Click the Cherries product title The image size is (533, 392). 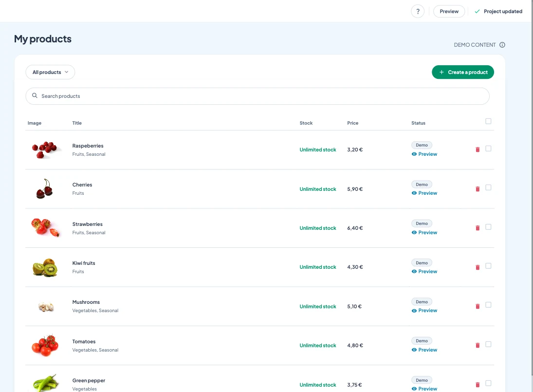coord(82,185)
